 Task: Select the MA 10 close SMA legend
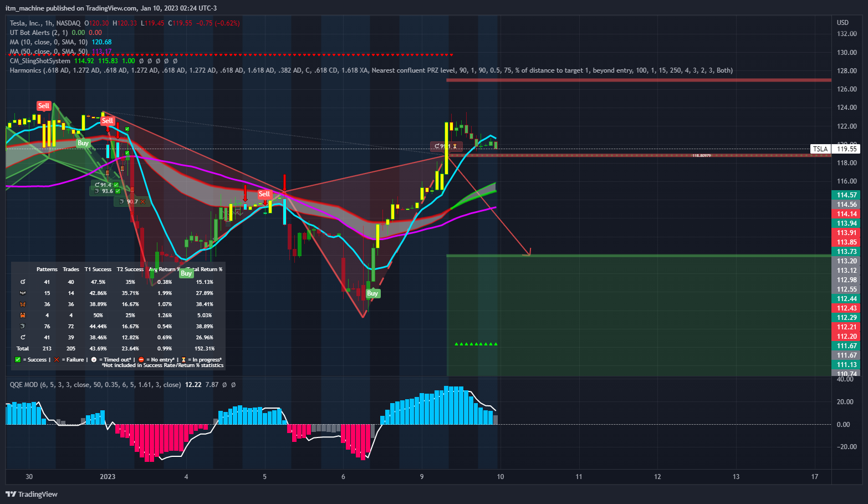pos(49,42)
